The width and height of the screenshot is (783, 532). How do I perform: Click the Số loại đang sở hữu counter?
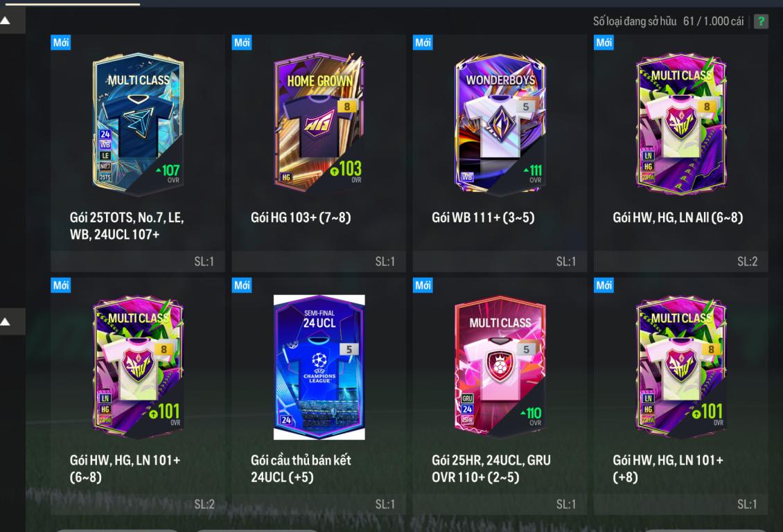tap(668, 21)
